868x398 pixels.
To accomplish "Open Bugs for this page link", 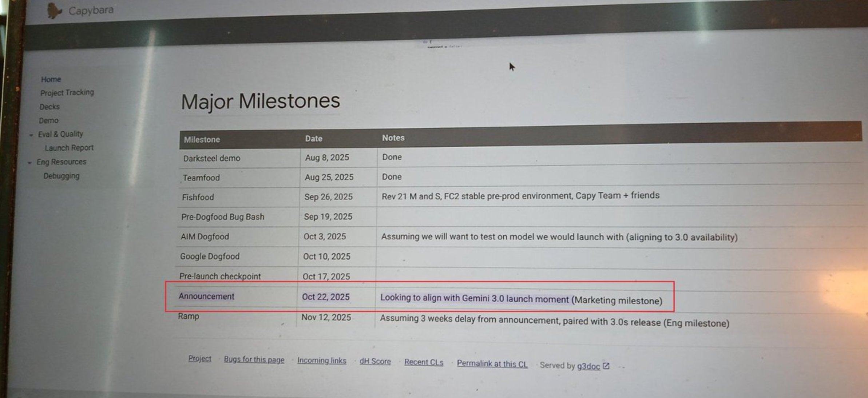I will tap(254, 359).
